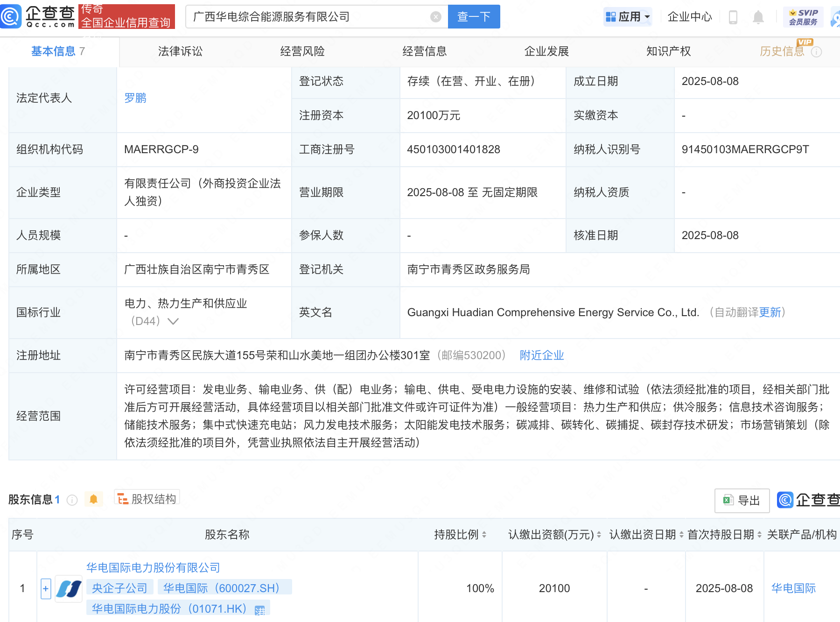Open 附近企业 link
Viewport: 840px width, 622px height.
point(542,355)
